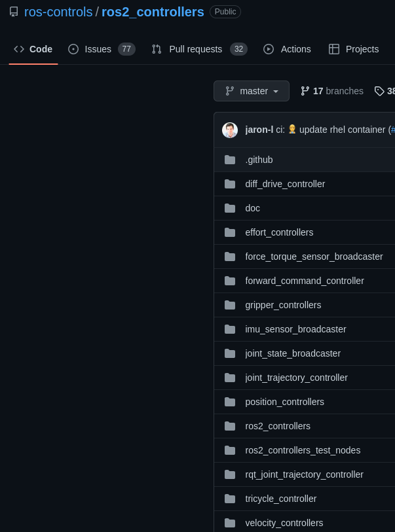Click the repository book icon beside ros-controls
Viewport: 395px width, 532px height.
(x=14, y=12)
